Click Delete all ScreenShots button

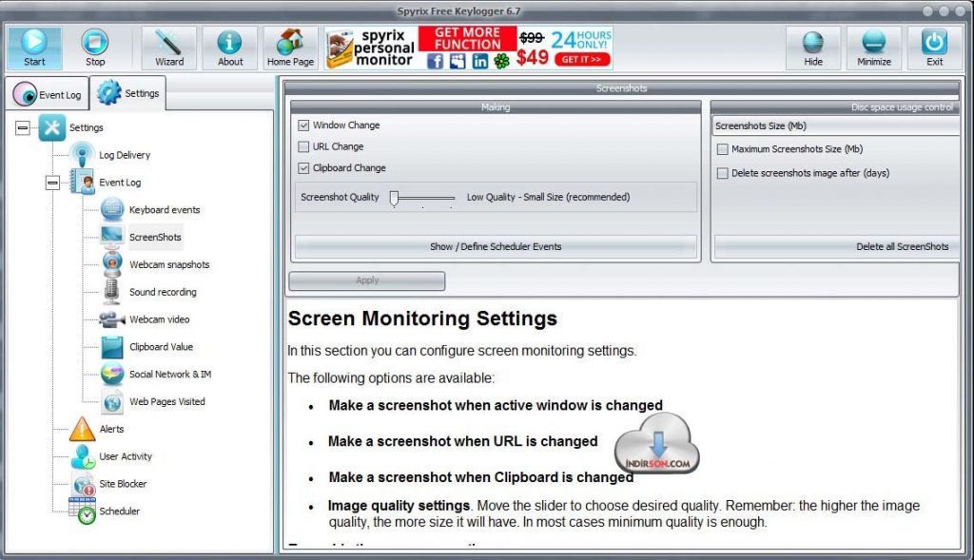pyautogui.click(x=837, y=246)
